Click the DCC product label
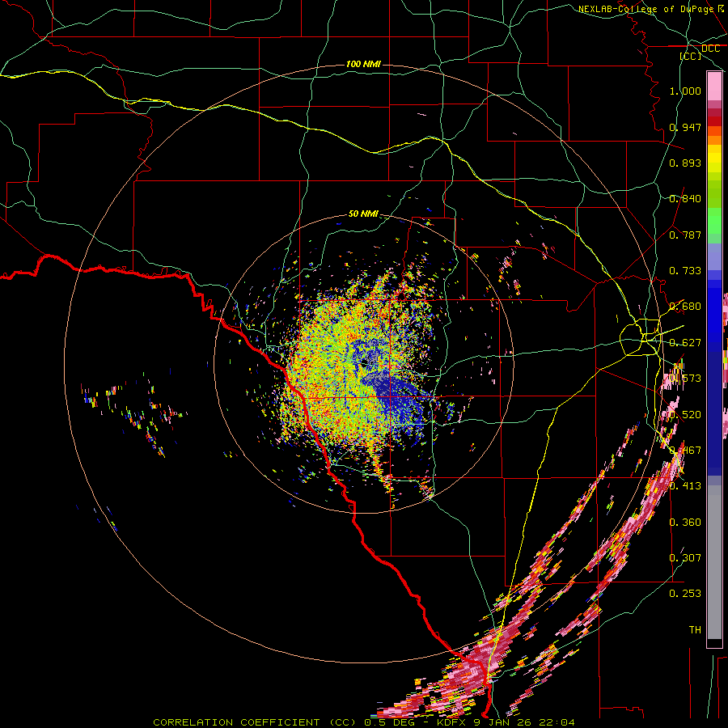Image resolution: width=728 pixels, height=728 pixels. pos(710,49)
